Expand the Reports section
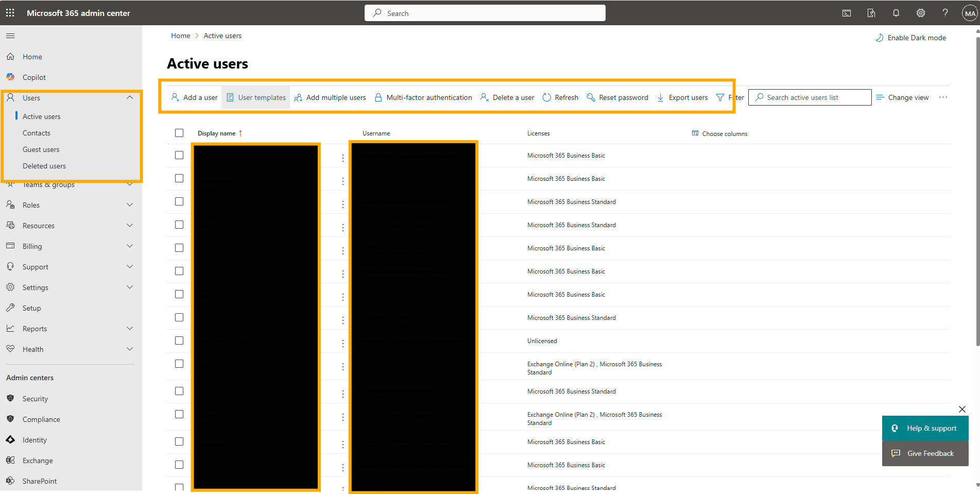This screenshot has width=980, height=494. pyautogui.click(x=129, y=328)
